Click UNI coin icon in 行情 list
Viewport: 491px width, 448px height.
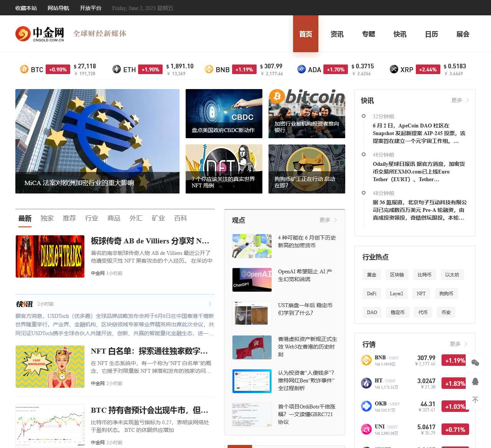click(366, 429)
